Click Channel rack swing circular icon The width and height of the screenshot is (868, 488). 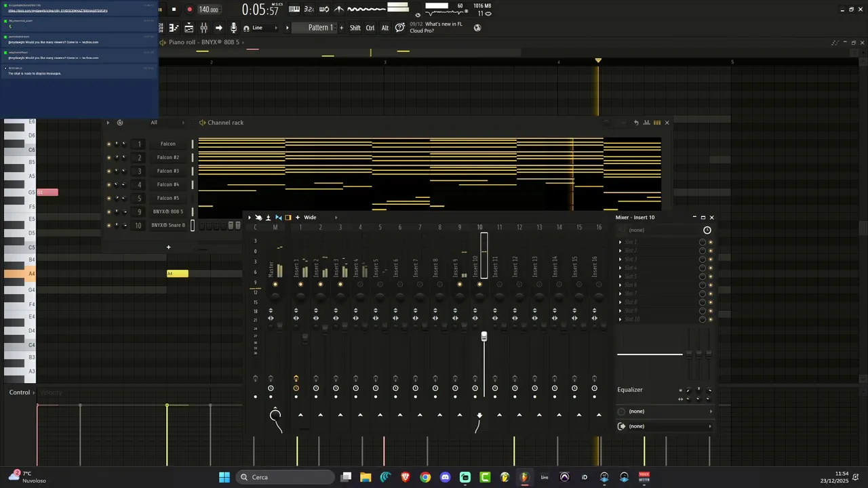point(120,123)
